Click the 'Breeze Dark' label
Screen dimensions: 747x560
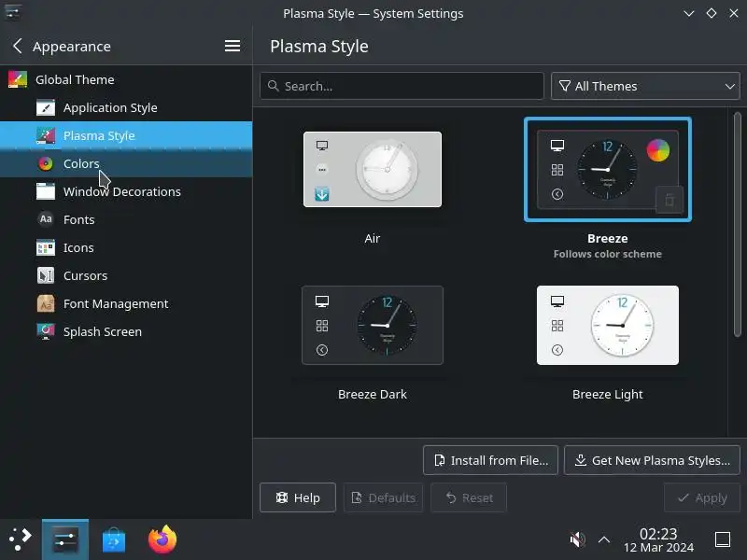pyautogui.click(x=372, y=394)
